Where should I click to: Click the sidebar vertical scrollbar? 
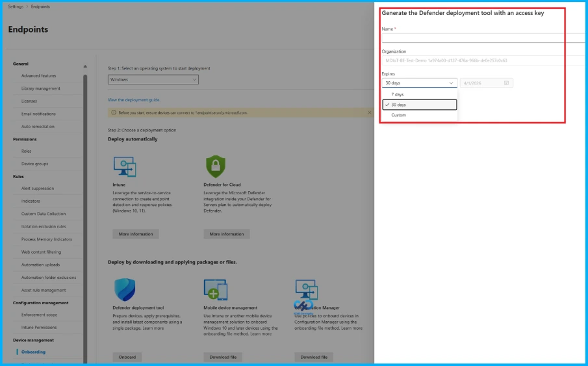[x=85, y=218]
